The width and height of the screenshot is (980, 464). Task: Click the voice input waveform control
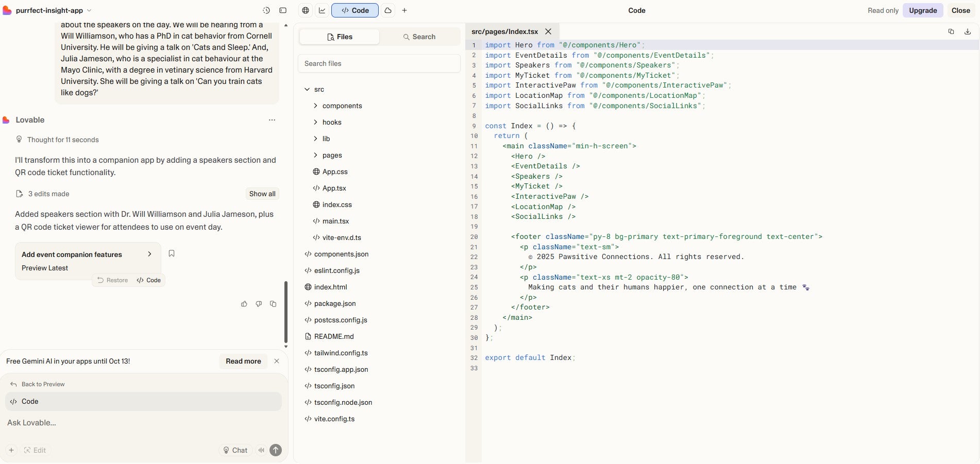(x=261, y=450)
